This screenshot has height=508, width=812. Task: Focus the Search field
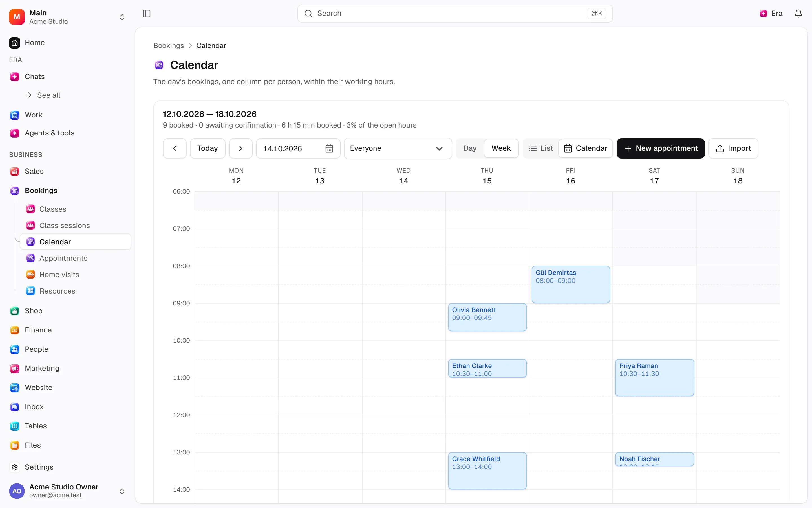(x=455, y=14)
